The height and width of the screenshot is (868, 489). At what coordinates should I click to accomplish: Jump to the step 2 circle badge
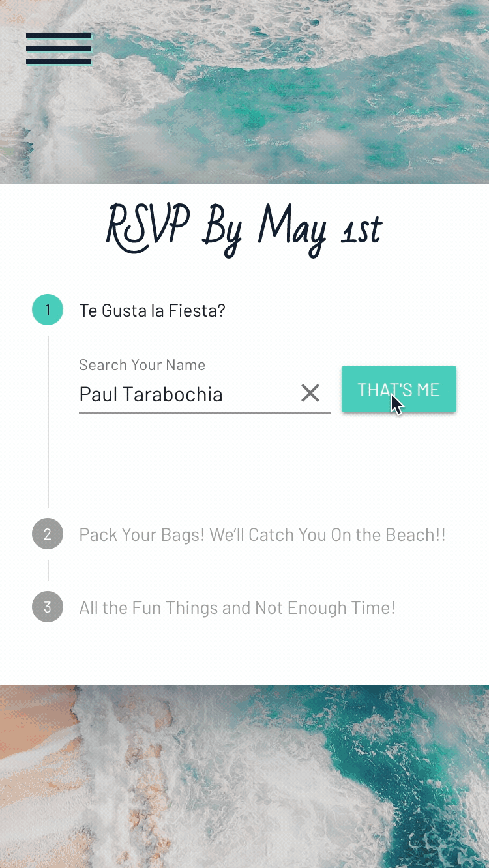point(48,534)
